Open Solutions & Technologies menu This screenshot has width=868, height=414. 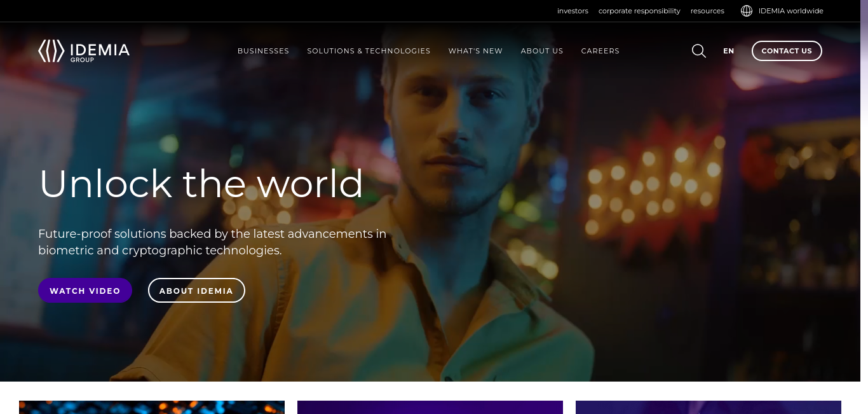pos(369,51)
